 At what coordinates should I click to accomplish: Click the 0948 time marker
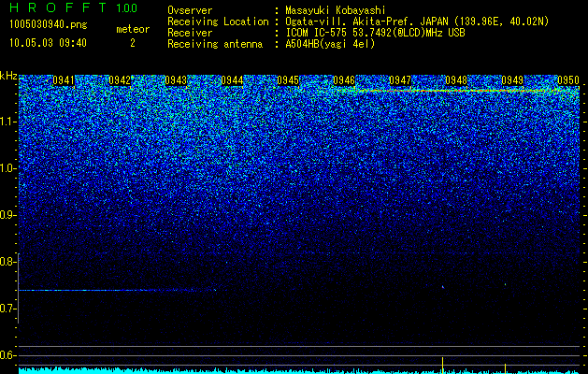(456, 80)
